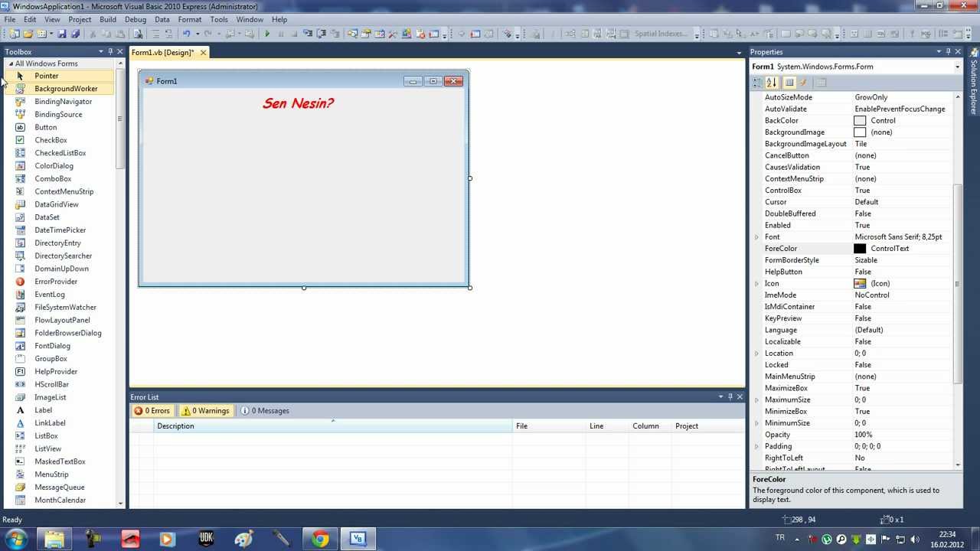Viewport: 980px width, 551px height.
Task: Select the Sen Nesin? label on form
Action: [298, 103]
